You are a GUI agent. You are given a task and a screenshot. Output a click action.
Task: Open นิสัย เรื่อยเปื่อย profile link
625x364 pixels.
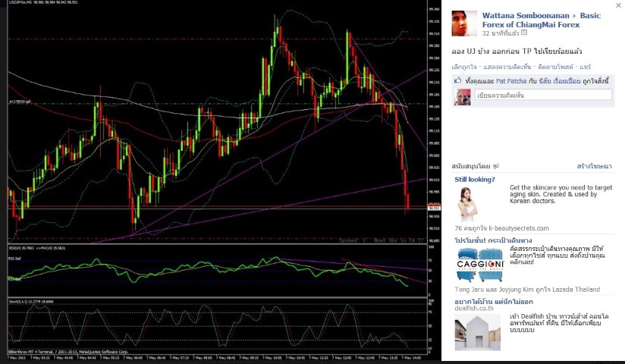[559, 81]
